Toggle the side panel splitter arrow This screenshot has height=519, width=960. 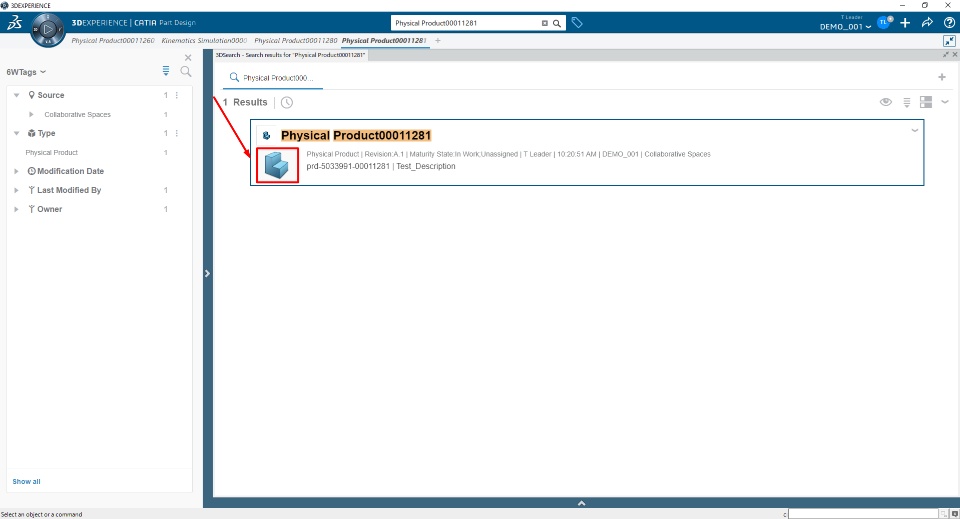[207, 274]
